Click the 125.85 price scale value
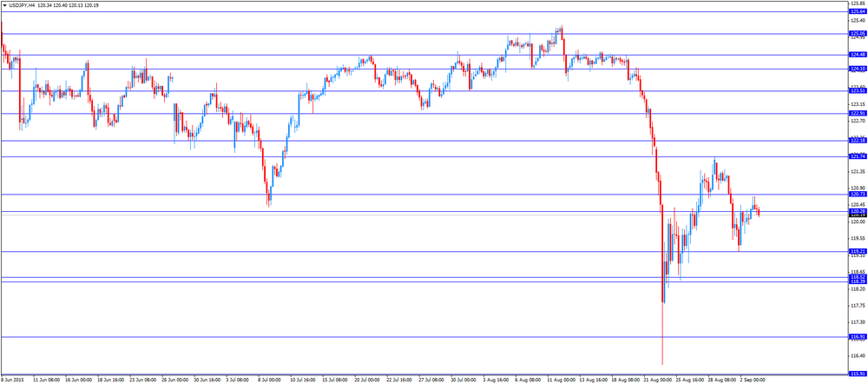 858,3
